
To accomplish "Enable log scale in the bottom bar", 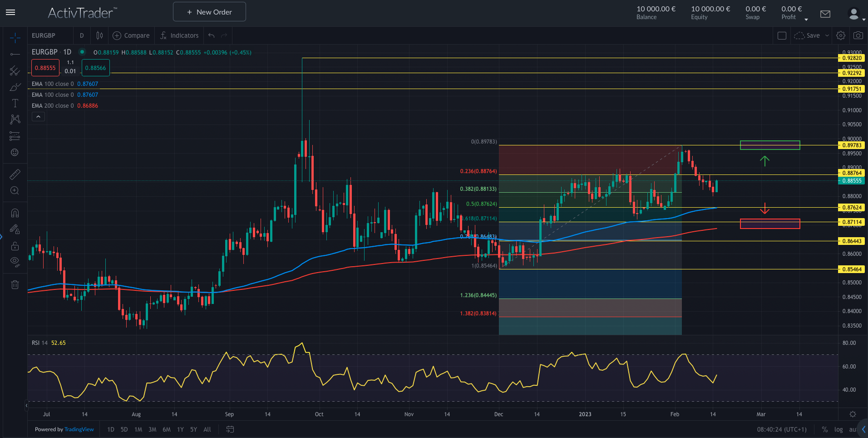I will (x=838, y=429).
